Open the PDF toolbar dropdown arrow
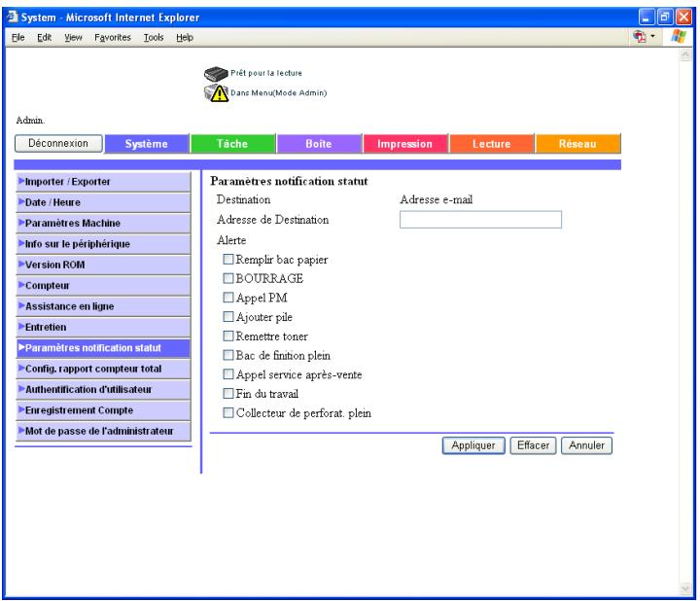Image resolution: width=700 pixels, height=601 pixels. [653, 36]
